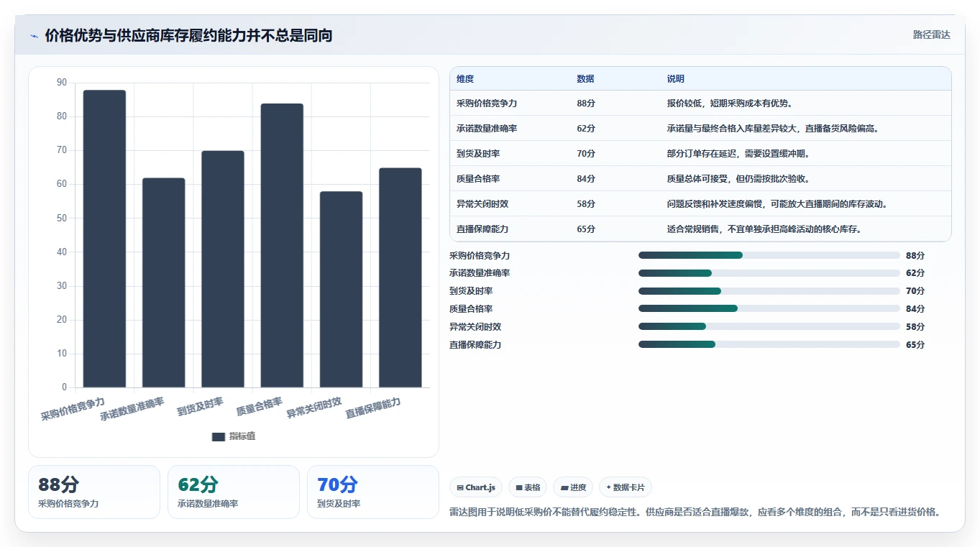
Task: Open the 70分 到货及时率 data card
Action: tap(373, 492)
